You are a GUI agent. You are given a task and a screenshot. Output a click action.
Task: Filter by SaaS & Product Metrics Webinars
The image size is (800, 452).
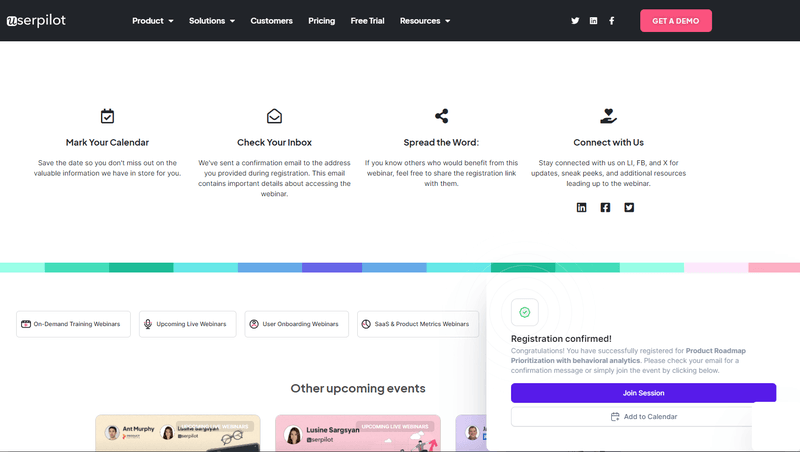(x=418, y=324)
